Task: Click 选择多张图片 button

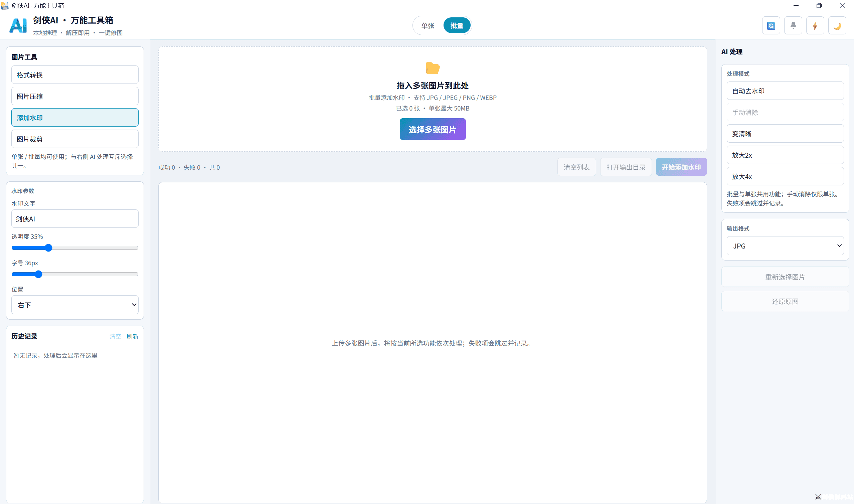Action: [x=433, y=129]
